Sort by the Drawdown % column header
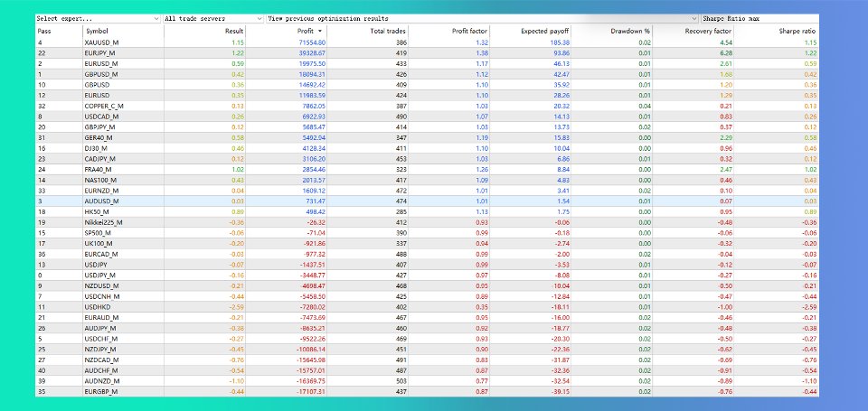The image size is (868, 411). click(612, 31)
